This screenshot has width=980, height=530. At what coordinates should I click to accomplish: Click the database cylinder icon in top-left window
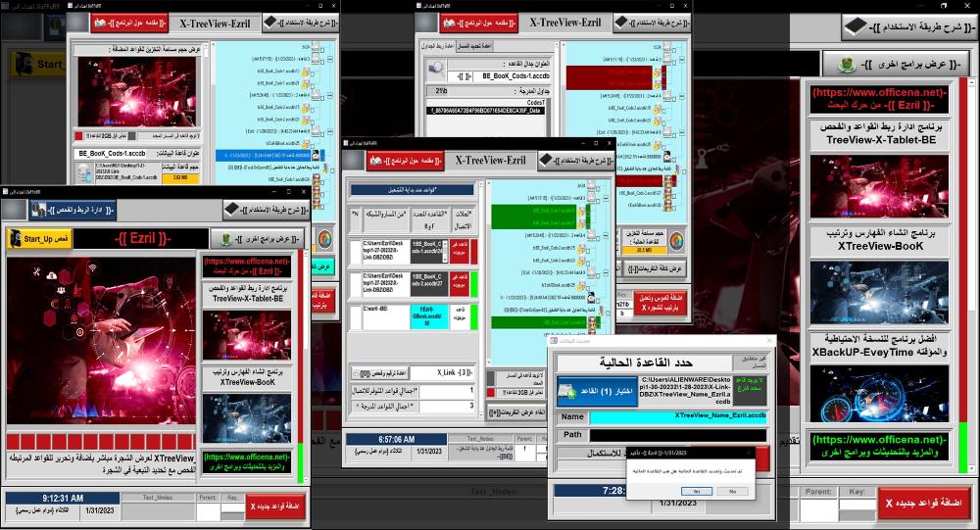pos(83,173)
